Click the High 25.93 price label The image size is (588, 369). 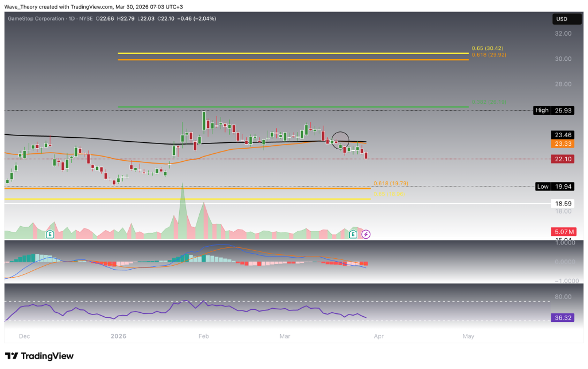pyautogui.click(x=552, y=110)
